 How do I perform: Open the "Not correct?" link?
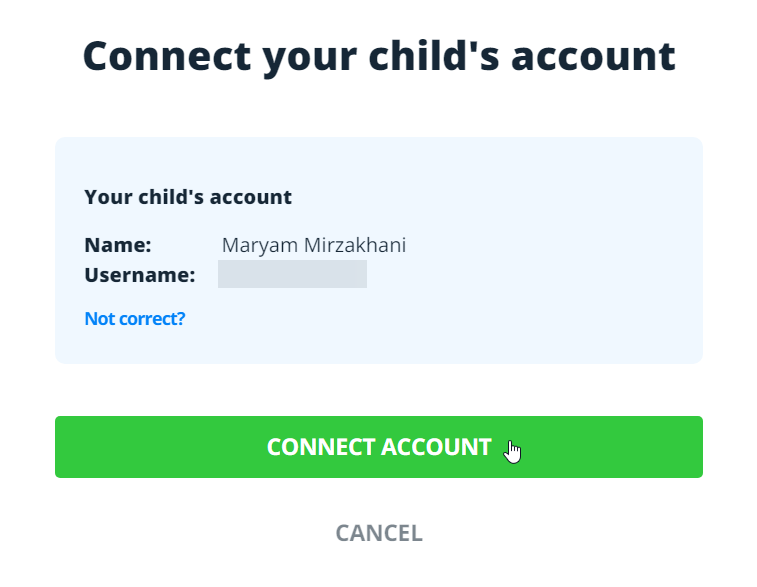pyautogui.click(x=135, y=319)
